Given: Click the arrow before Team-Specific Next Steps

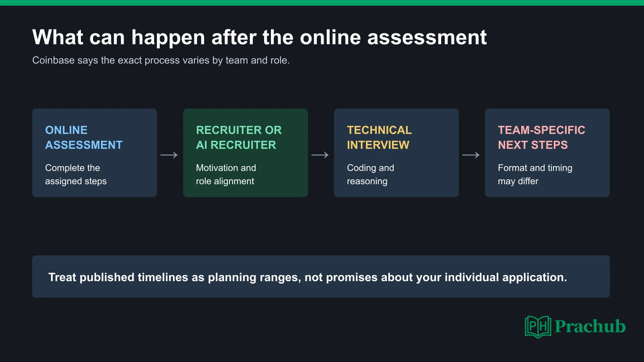Looking at the screenshot, I should (471, 155).
